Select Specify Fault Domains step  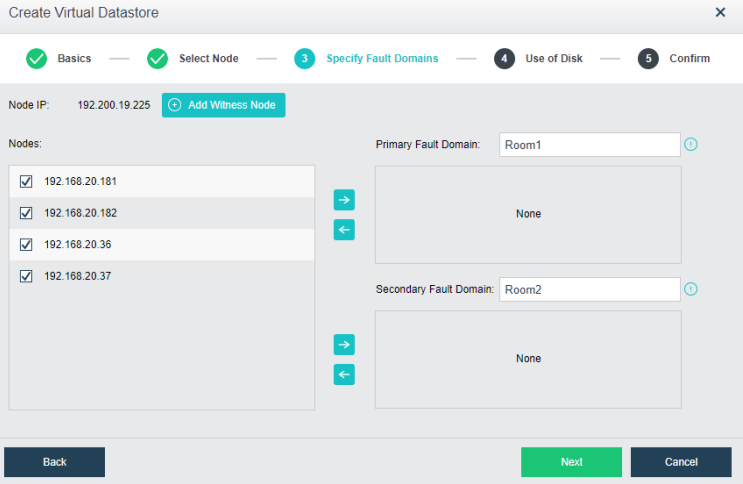304,58
